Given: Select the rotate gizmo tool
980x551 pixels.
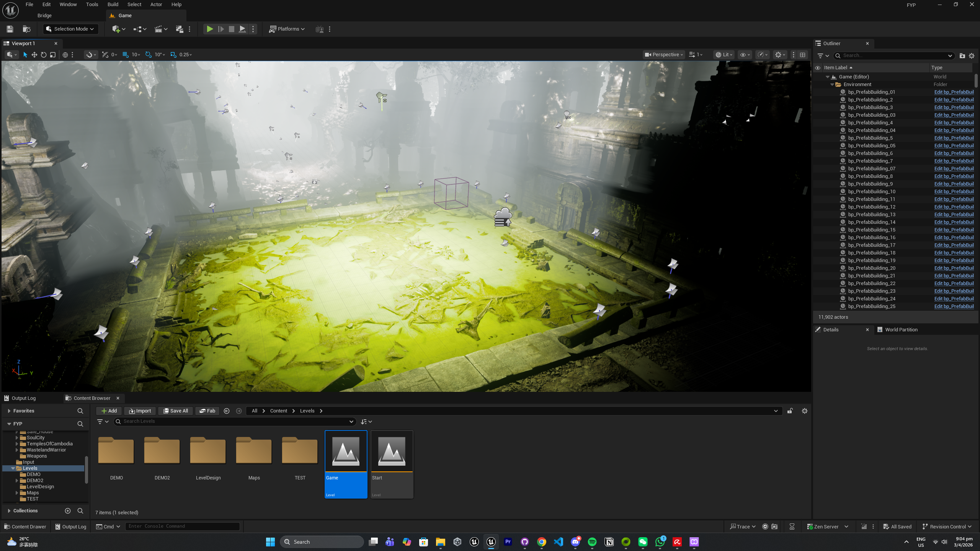Looking at the screenshot, I should (x=44, y=55).
